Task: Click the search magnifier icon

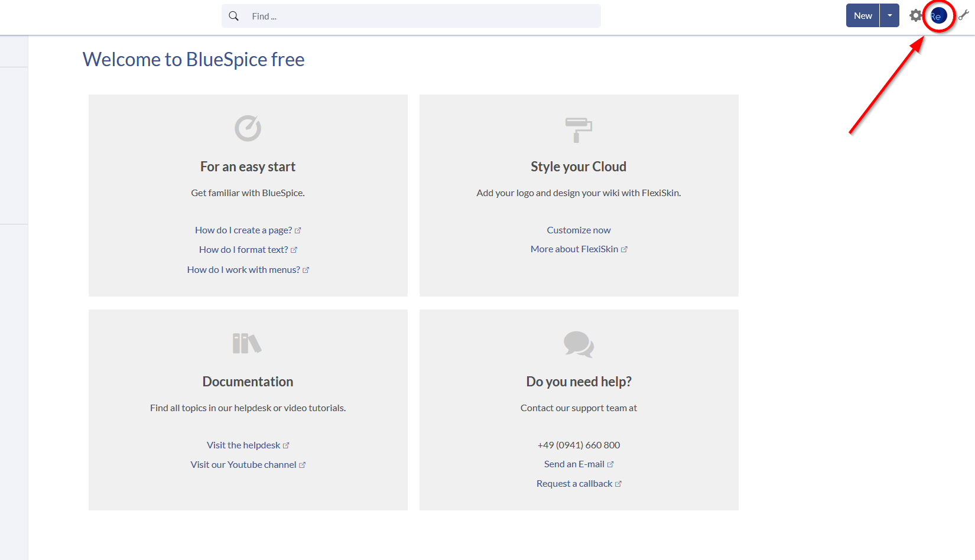Action: click(233, 16)
